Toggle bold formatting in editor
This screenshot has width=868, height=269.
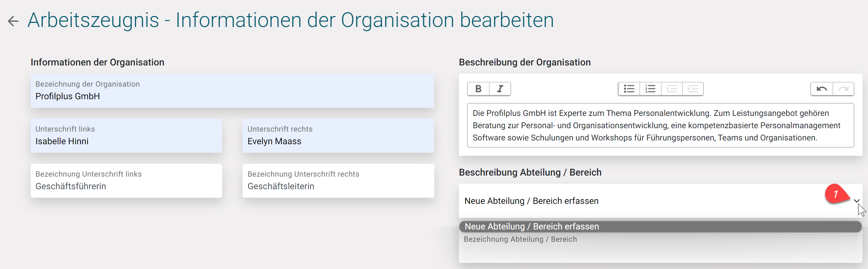tap(478, 89)
